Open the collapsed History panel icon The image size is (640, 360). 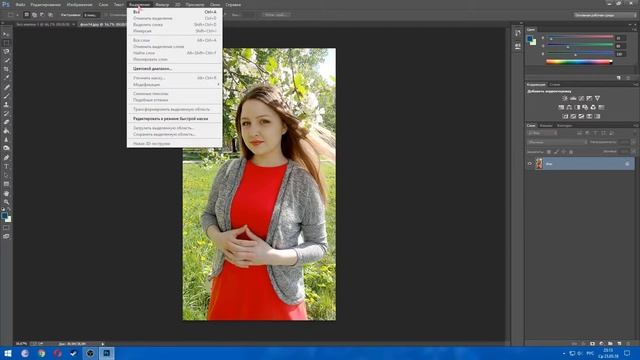518,33
